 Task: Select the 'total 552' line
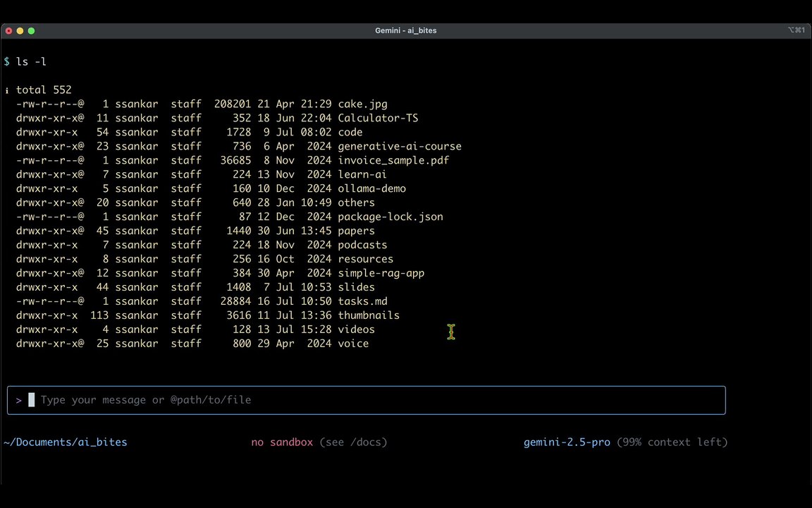pyautogui.click(x=44, y=90)
